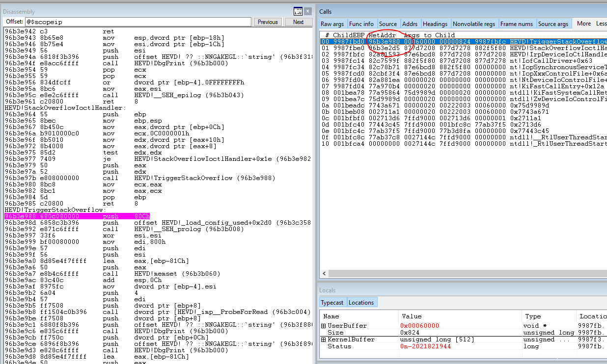Enable Addrs column in call stack
The image size is (607, 364).
(410, 24)
